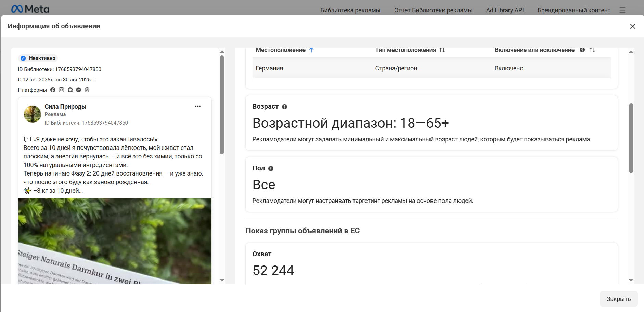Open the info icon near Включение или исключение
The image size is (644, 312).
pyautogui.click(x=583, y=50)
